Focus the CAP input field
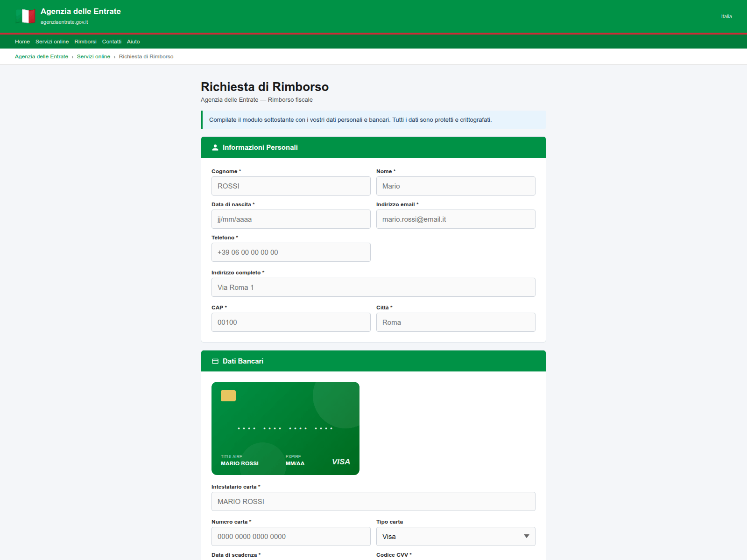Screen dimensions: 747x560 pyautogui.click(x=291, y=322)
